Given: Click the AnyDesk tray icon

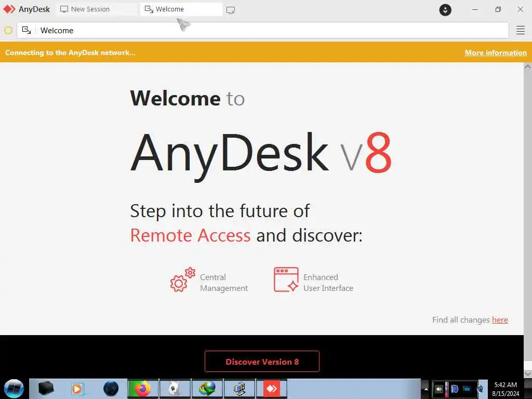Looking at the screenshot, I should pyautogui.click(x=439, y=389).
